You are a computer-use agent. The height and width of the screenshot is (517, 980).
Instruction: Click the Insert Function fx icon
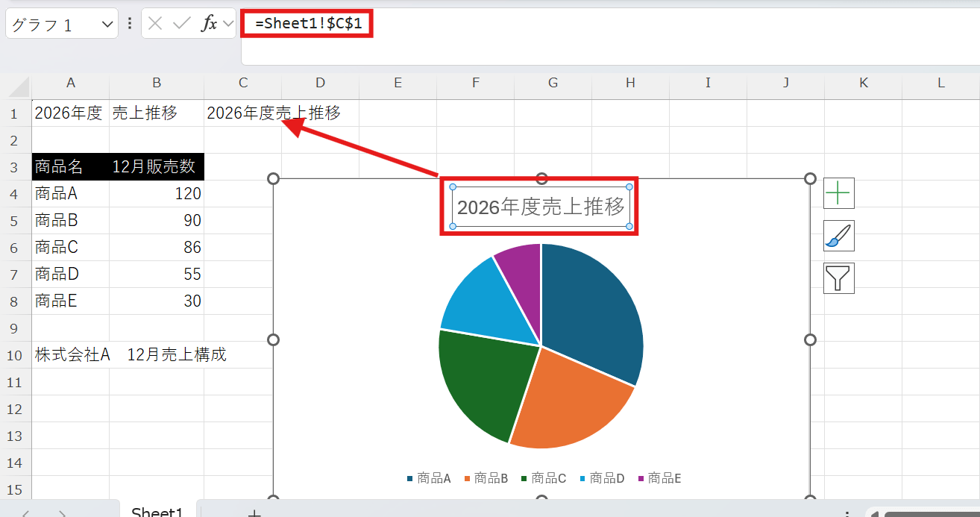[210, 24]
